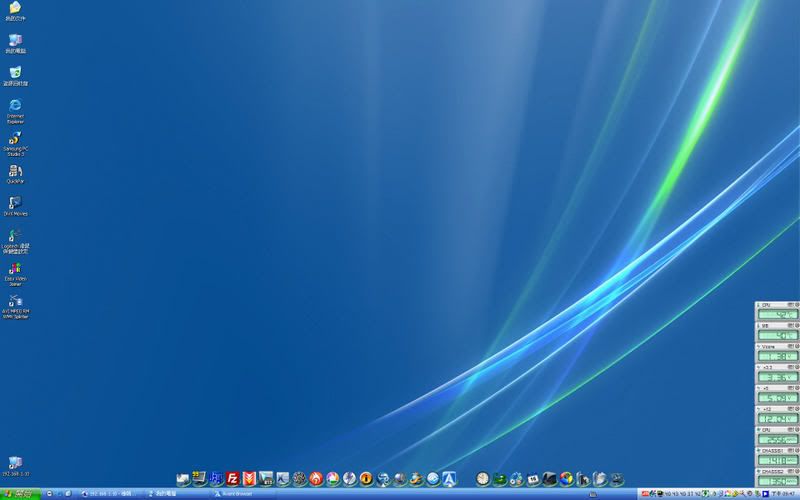Launch QuickPar from the desktop
The image size is (800, 500).
point(15,172)
